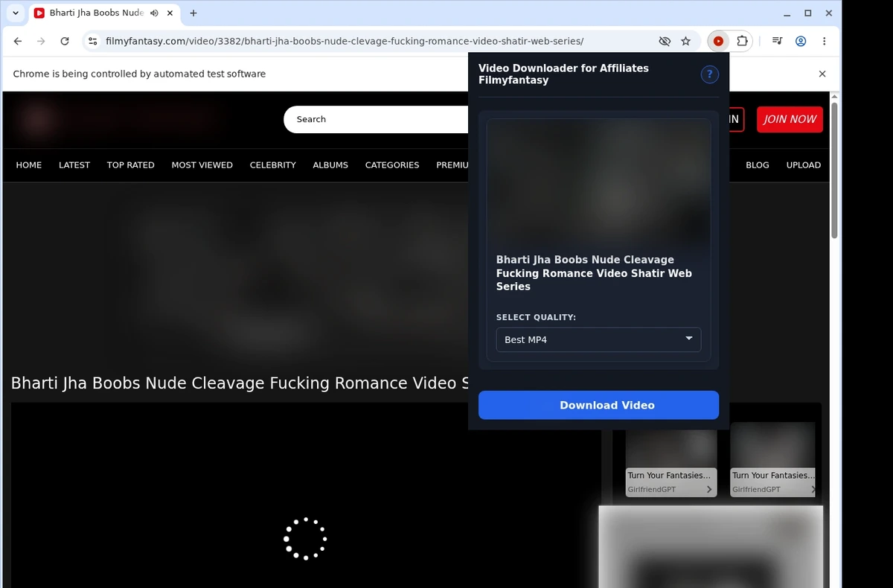The image size is (893, 588).
Task: Bookmark this page with the star icon
Action: point(685,42)
